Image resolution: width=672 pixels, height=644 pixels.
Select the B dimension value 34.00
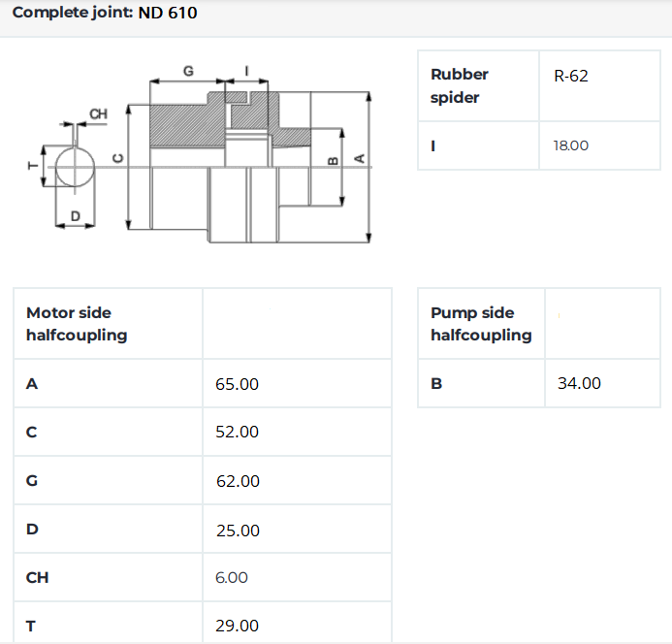pos(579,383)
